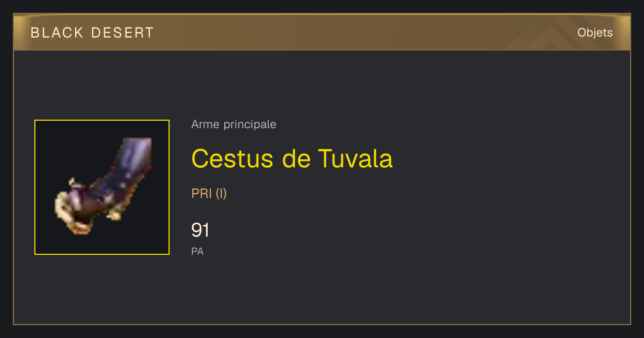Click the 91 attack value
Image resolution: width=644 pixels, height=338 pixels.
coord(200,230)
